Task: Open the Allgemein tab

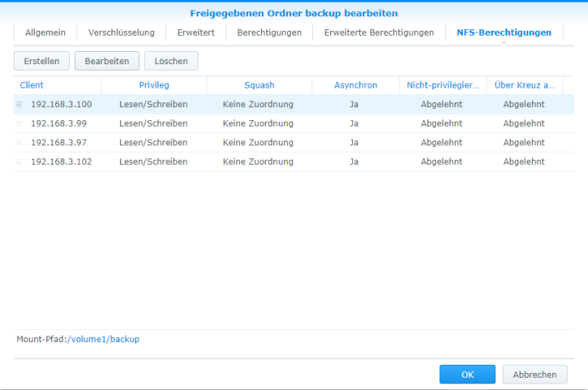Action: click(x=45, y=32)
